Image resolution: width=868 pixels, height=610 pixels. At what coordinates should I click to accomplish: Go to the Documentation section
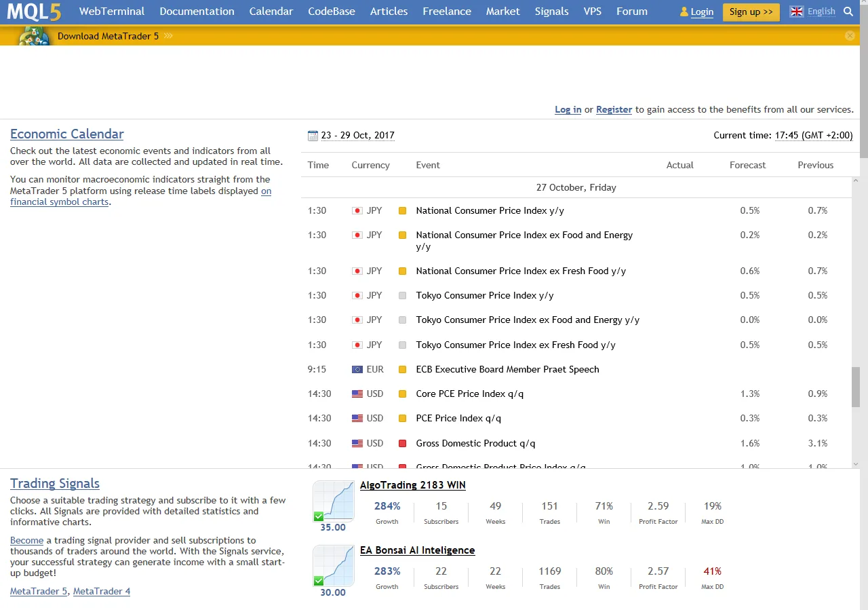pos(197,12)
